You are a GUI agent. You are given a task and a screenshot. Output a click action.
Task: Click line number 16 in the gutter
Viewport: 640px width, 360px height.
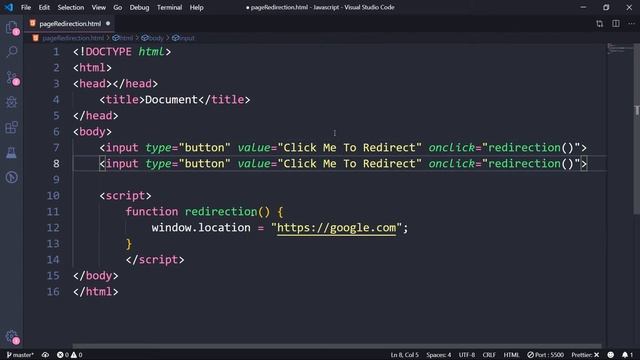pos(53,292)
